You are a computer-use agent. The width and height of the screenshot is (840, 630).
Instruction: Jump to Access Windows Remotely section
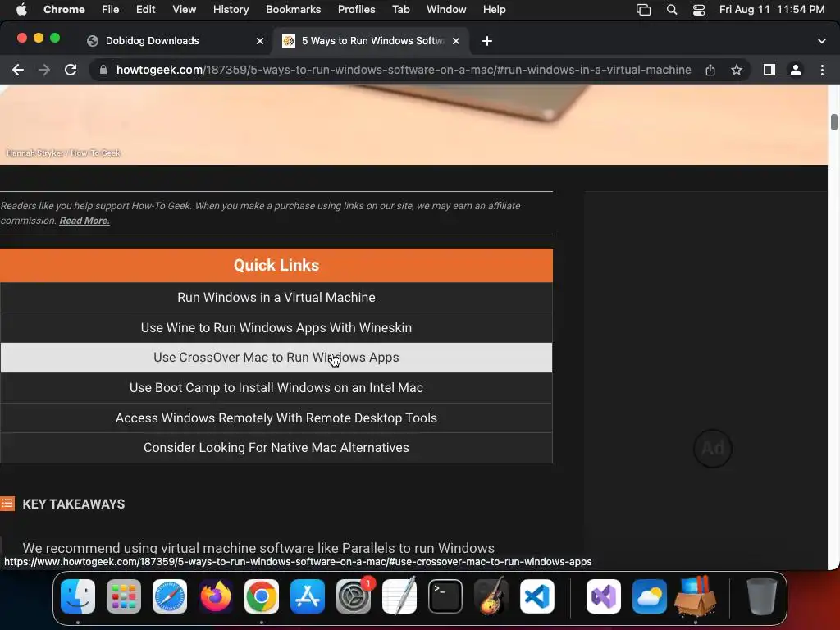[276, 418]
